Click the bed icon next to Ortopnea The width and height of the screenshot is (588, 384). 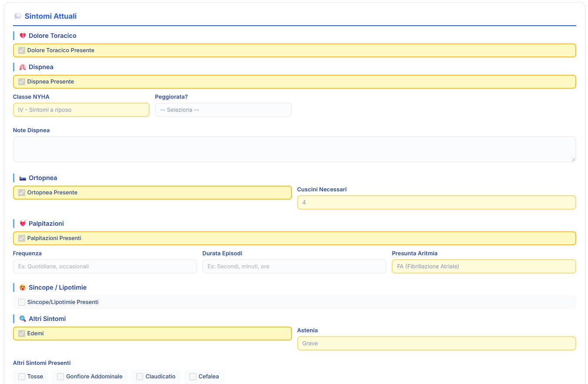tap(23, 178)
